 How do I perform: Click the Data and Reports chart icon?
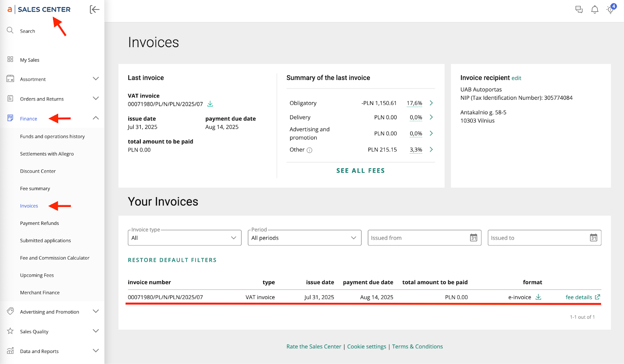coord(10,351)
